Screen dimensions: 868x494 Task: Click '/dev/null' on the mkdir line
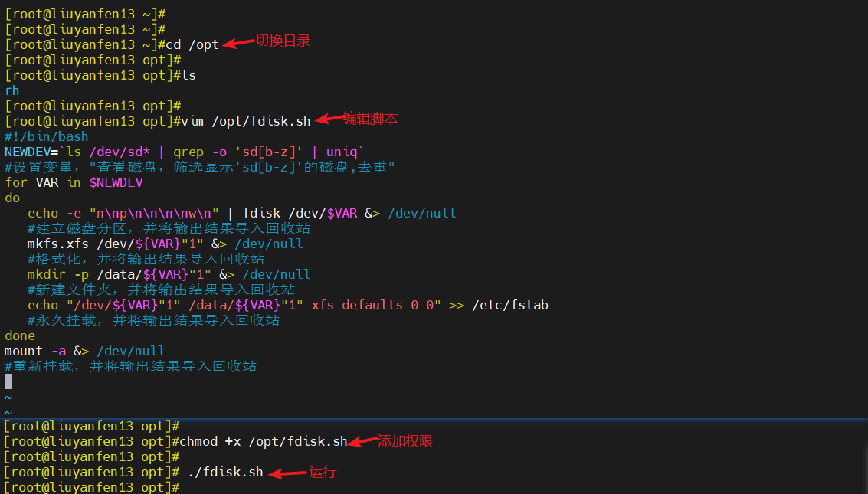point(277,274)
